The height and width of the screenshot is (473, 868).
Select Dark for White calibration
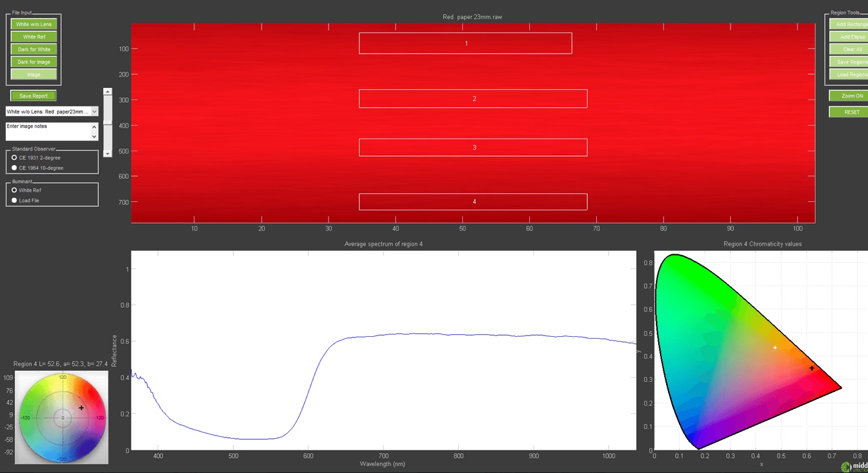pyautogui.click(x=33, y=49)
